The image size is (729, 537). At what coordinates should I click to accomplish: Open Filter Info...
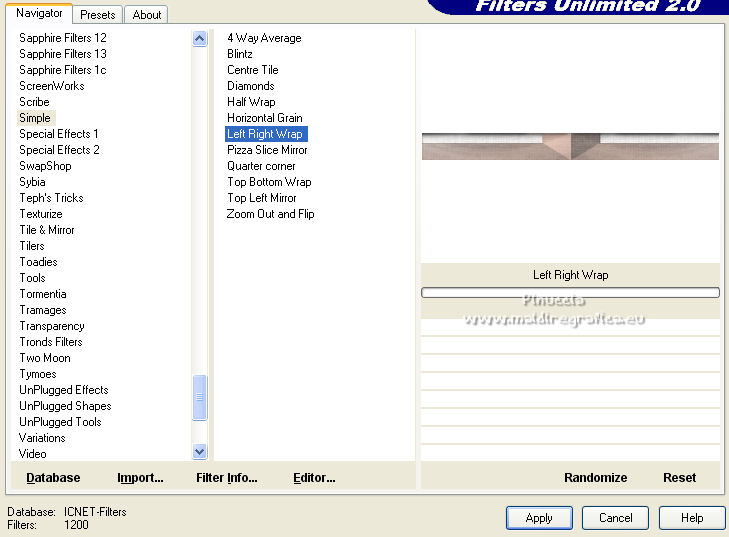click(226, 477)
